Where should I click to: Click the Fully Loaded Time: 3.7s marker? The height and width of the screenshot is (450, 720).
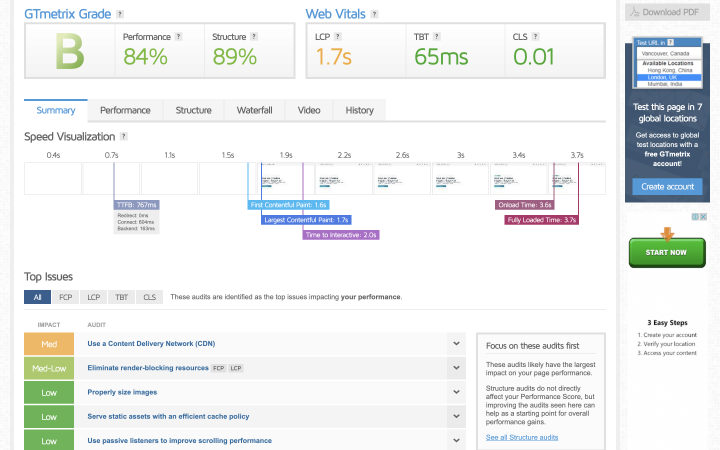pyautogui.click(x=542, y=220)
